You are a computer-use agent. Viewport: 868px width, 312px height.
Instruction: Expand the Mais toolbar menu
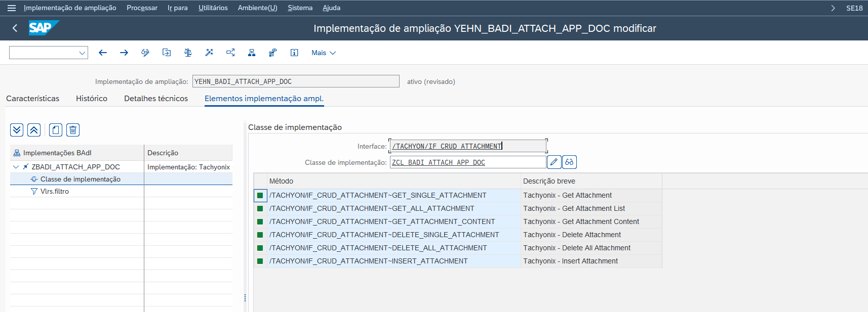(x=324, y=53)
